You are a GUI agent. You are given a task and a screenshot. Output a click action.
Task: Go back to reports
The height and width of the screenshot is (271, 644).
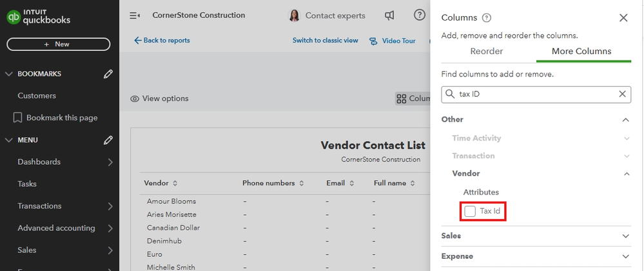tap(162, 41)
